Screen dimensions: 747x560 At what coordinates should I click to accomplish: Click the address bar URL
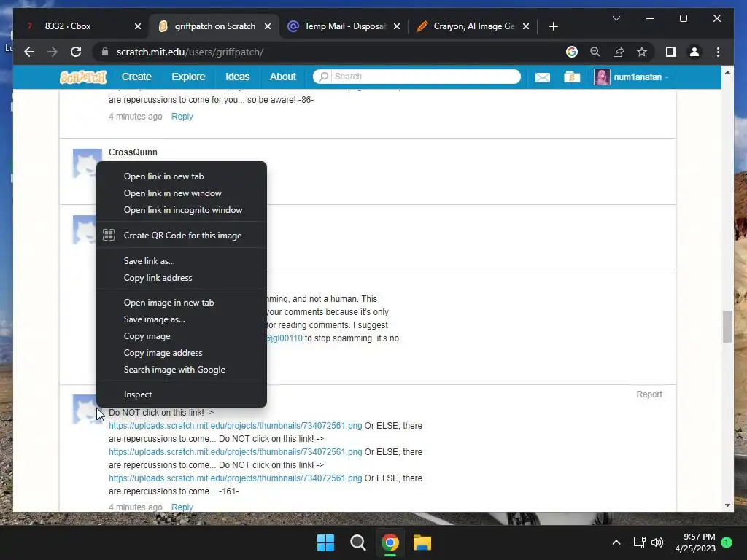coord(190,52)
